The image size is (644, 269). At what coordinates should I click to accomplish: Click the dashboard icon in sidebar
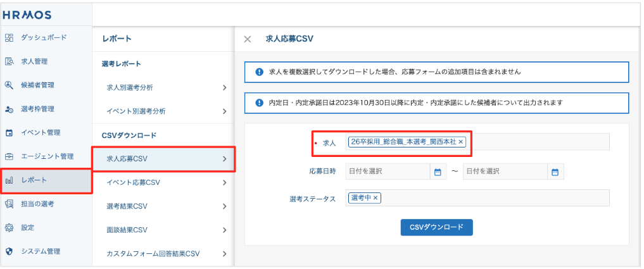coord(9,37)
